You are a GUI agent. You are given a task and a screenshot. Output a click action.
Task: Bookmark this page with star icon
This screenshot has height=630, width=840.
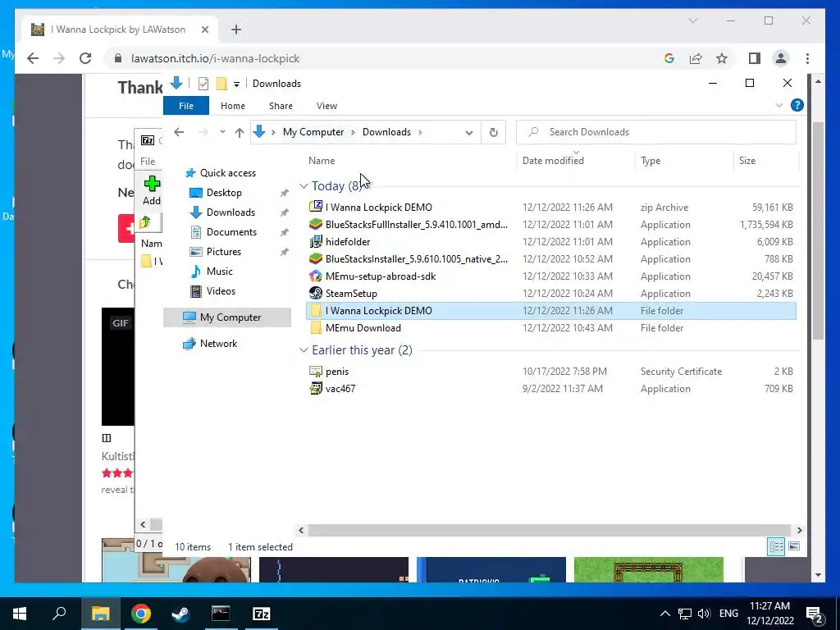[722, 58]
